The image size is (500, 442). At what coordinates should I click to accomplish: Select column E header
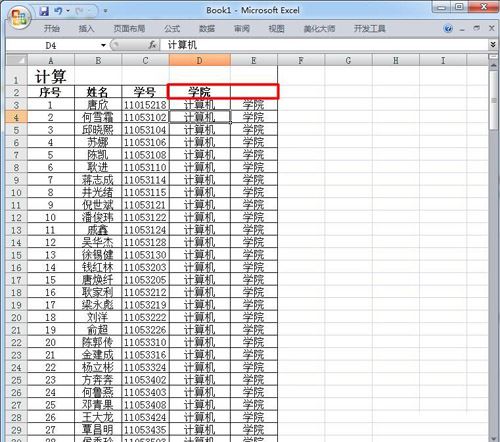point(254,60)
